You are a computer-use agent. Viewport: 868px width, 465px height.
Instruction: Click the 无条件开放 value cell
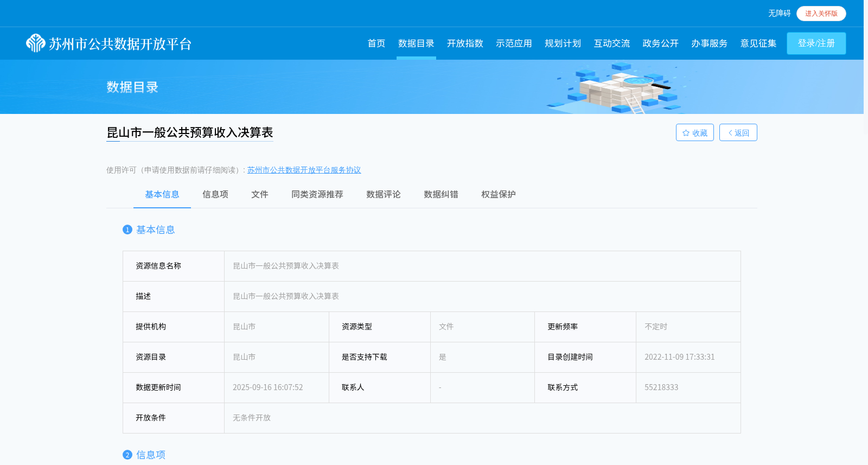(482, 418)
